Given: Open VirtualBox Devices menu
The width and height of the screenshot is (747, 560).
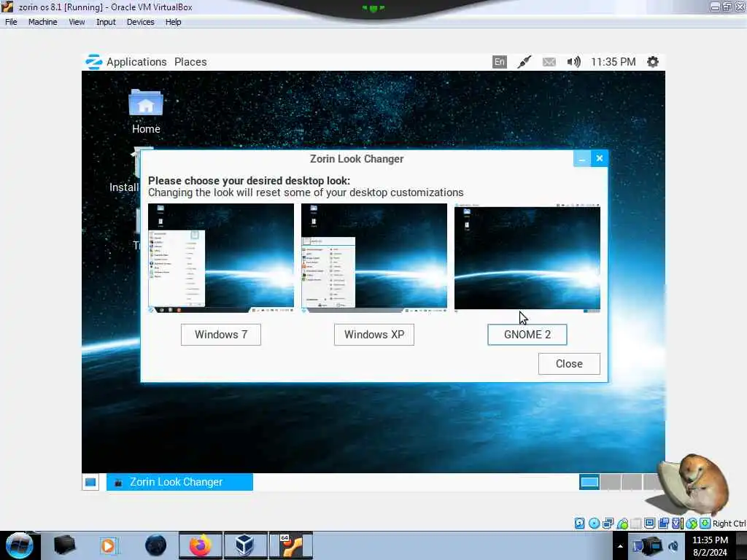Looking at the screenshot, I should point(141,22).
